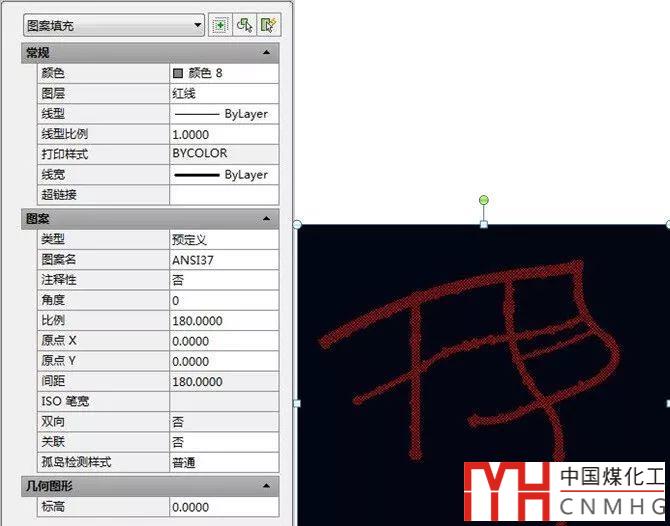Select the 线型 property label
Image resolution: width=670 pixels, height=526 pixels.
pos(53,114)
